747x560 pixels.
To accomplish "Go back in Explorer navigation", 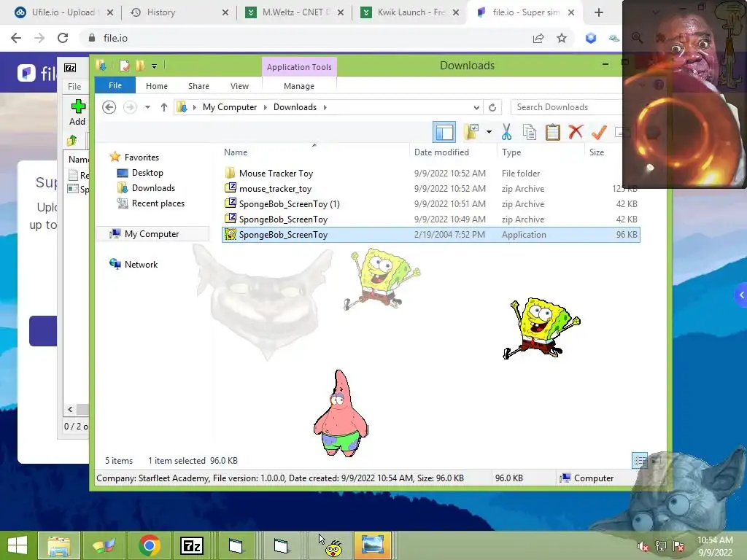I will [109, 107].
